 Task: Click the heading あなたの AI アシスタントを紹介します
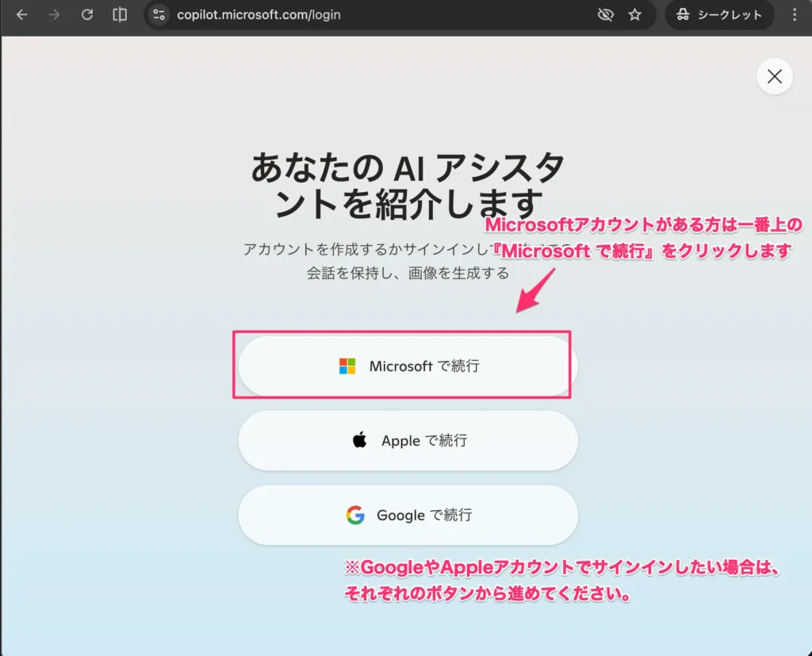(408, 185)
